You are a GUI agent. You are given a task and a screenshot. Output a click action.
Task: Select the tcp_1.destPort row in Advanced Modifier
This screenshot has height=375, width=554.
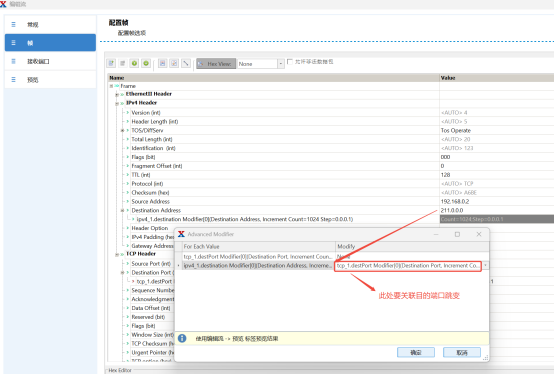click(258, 257)
